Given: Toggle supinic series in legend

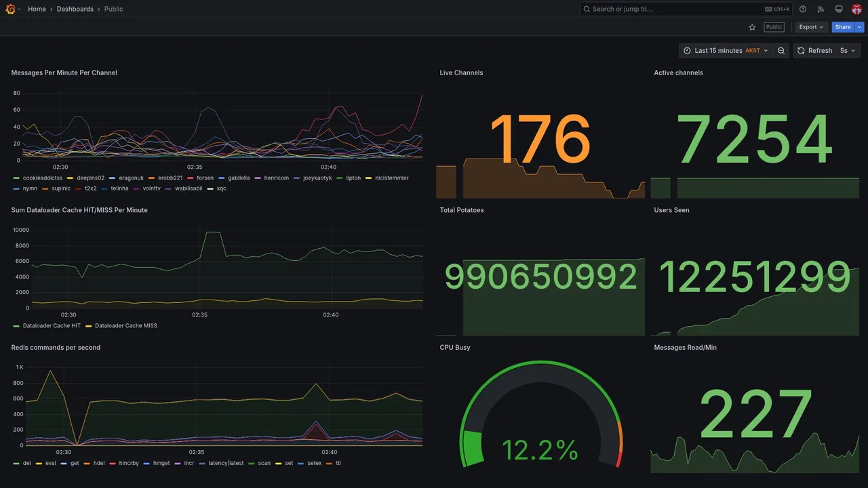Looking at the screenshot, I should 61,188.
